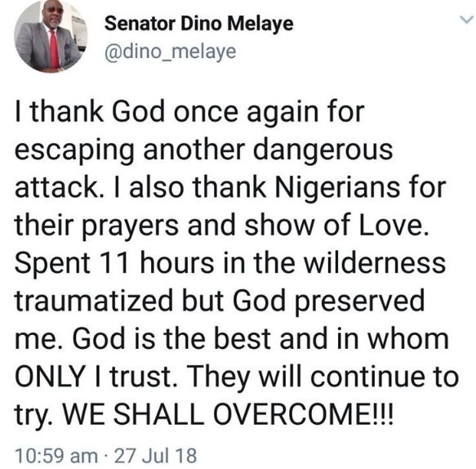This screenshot has width=476, height=469.
Task: Click the phrase 'their prayers' in the tweet
Action: click(97, 226)
